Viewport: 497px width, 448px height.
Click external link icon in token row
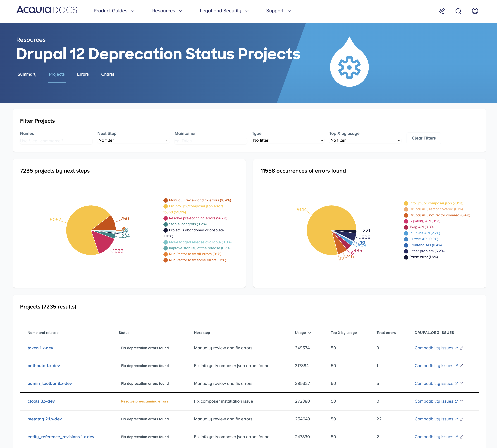coord(461,348)
